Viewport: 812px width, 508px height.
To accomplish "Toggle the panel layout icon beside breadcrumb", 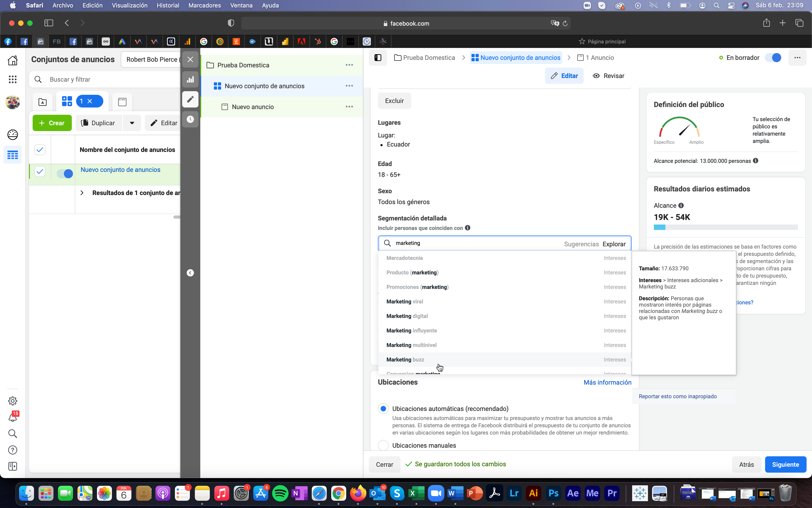I will (x=378, y=58).
